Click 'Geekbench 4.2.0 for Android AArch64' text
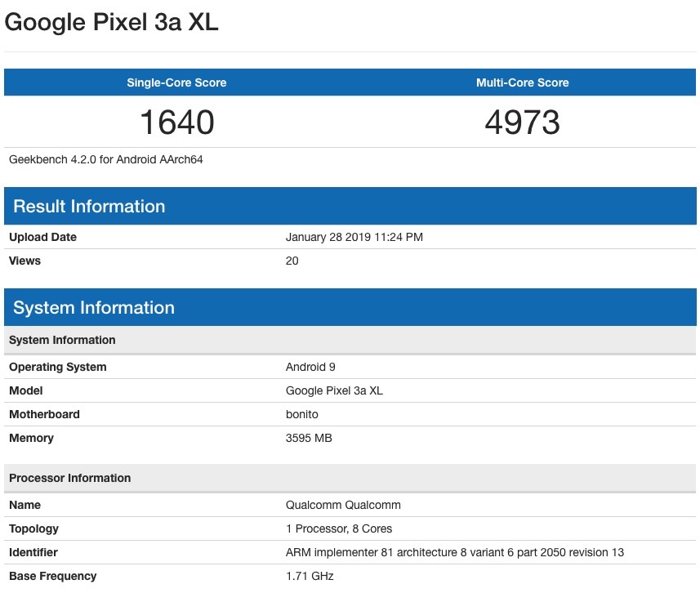 [106, 159]
